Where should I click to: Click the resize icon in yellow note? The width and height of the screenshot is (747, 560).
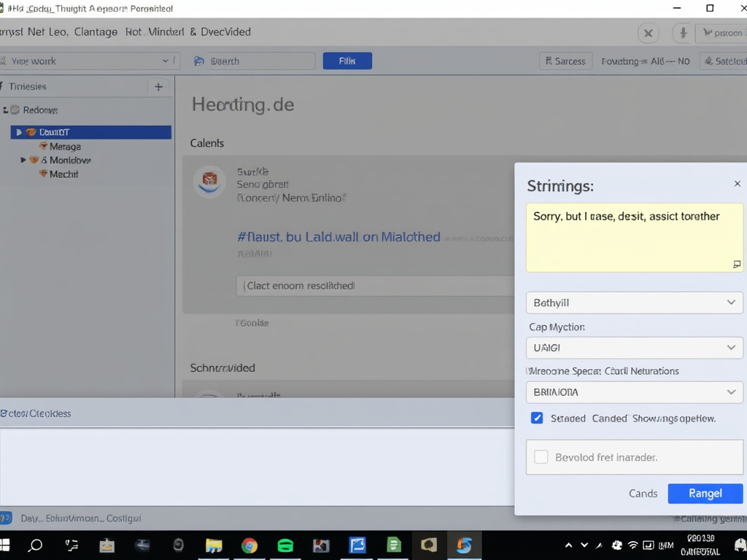click(x=737, y=264)
